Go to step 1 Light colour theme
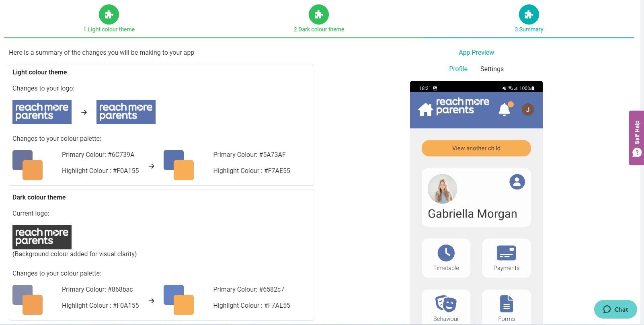 [x=109, y=15]
